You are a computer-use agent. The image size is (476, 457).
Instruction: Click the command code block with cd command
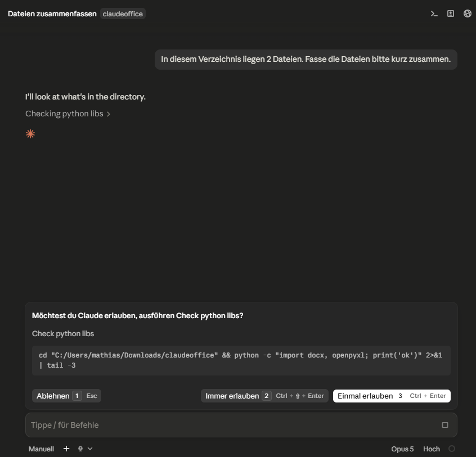[x=241, y=360]
